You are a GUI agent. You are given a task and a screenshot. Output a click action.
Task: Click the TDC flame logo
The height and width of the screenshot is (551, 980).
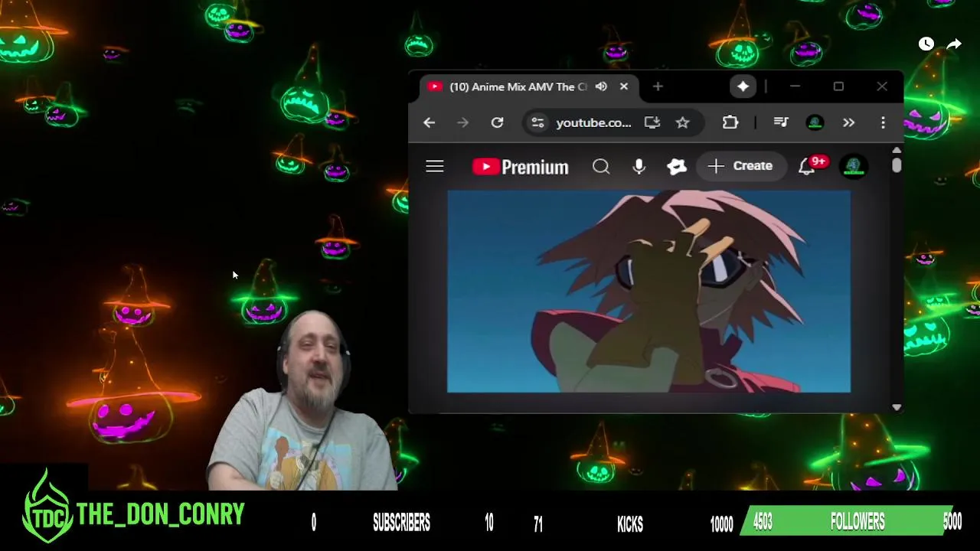click(x=47, y=507)
